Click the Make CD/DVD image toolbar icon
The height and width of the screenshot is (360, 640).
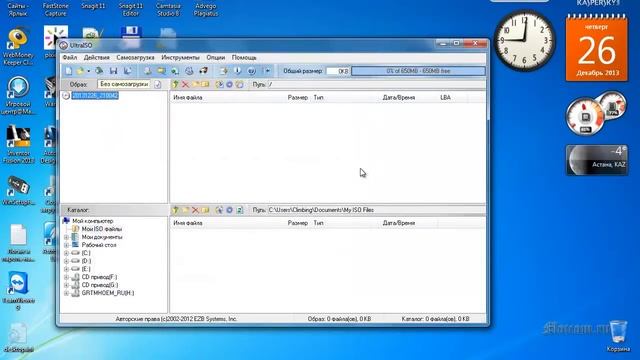pyautogui.click(x=148, y=71)
